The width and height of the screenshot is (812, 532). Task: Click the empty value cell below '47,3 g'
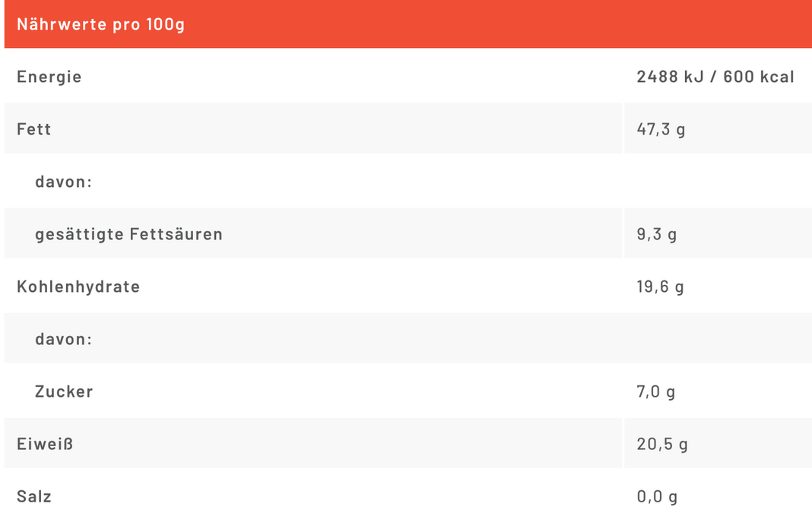pyautogui.click(x=717, y=182)
